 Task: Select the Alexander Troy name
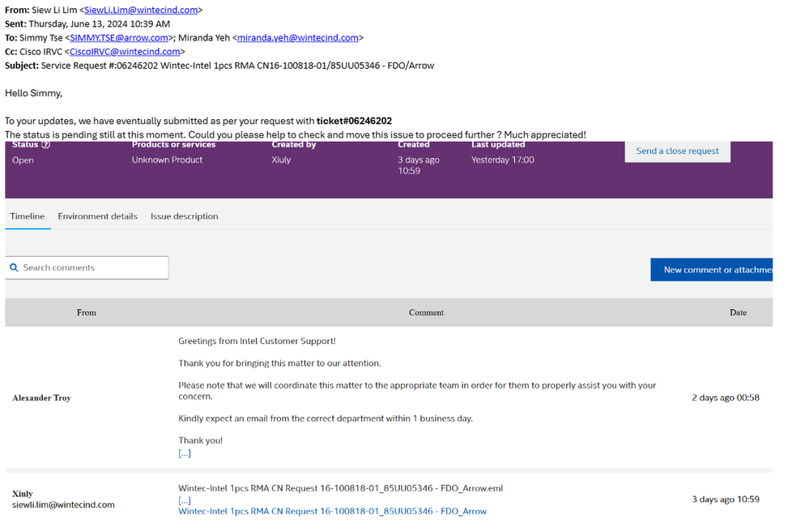tap(42, 398)
